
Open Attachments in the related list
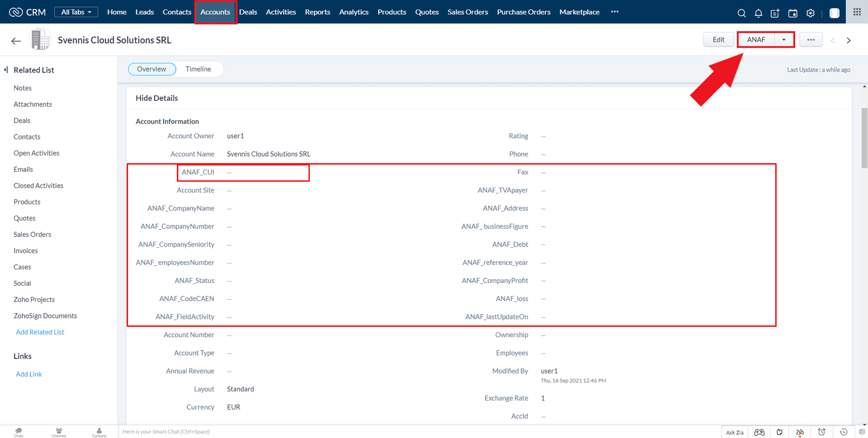coord(33,105)
